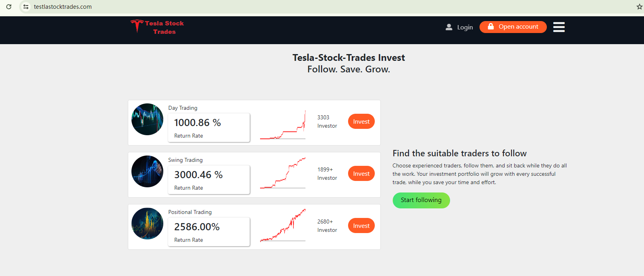This screenshot has width=644, height=276.
Task: Click the Tesla Stock Trades logo
Action: [x=157, y=27]
